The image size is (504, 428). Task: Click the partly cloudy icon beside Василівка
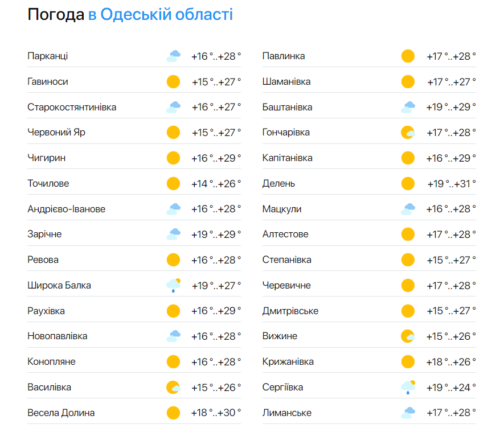pyautogui.click(x=173, y=387)
